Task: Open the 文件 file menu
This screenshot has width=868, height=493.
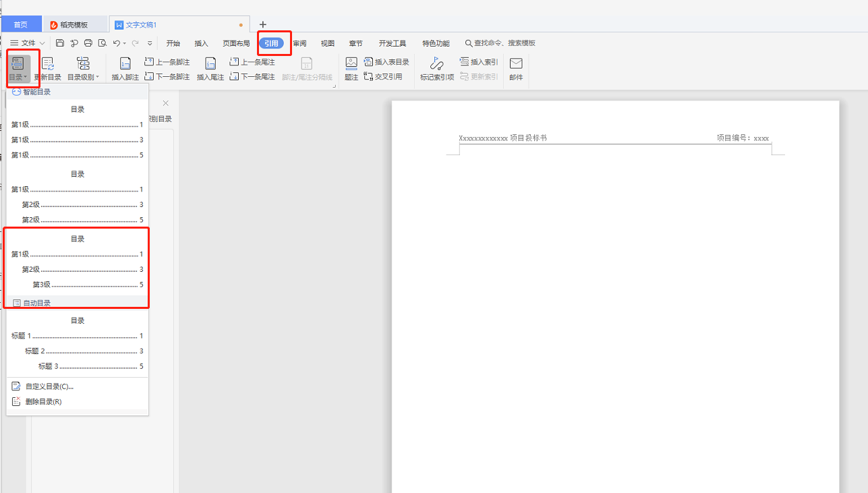Action: [x=28, y=43]
